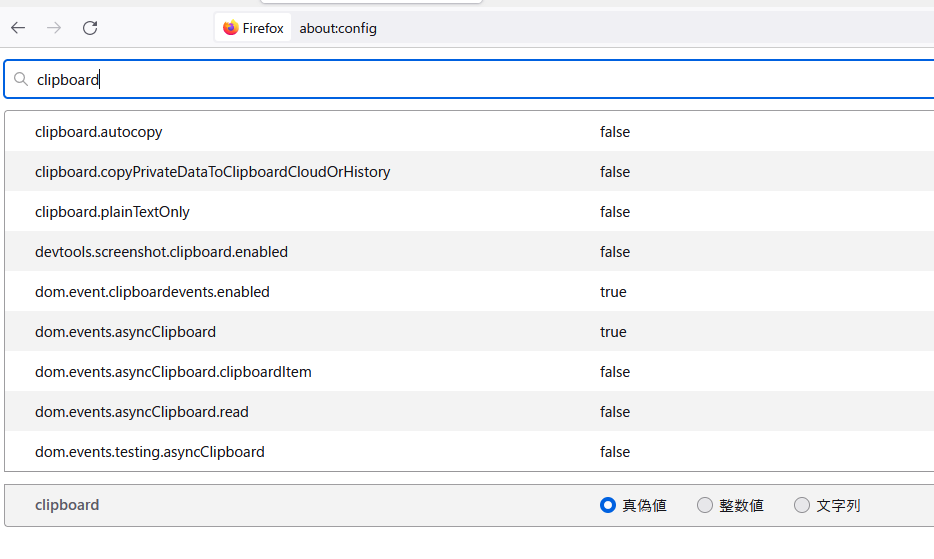Click the about:config address bar text
The height and width of the screenshot is (559, 934).
(338, 29)
